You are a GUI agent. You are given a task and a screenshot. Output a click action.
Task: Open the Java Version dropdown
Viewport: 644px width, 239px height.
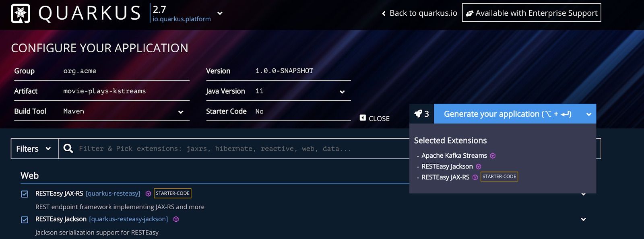342,92
